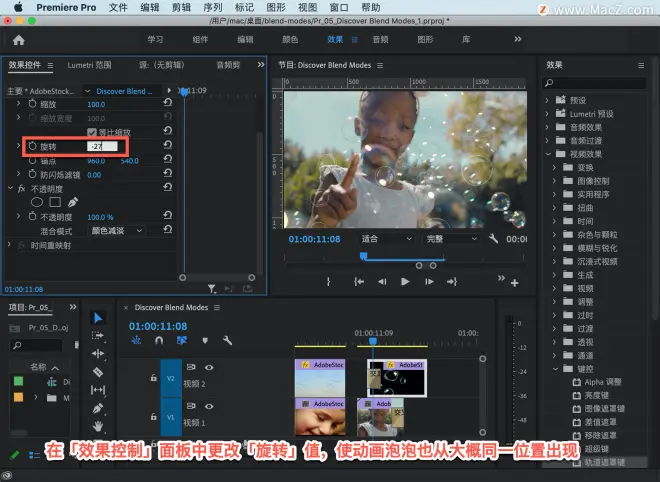Select the Track Select Forward tool
Viewport: 660px width, 482px height.
(x=98, y=336)
